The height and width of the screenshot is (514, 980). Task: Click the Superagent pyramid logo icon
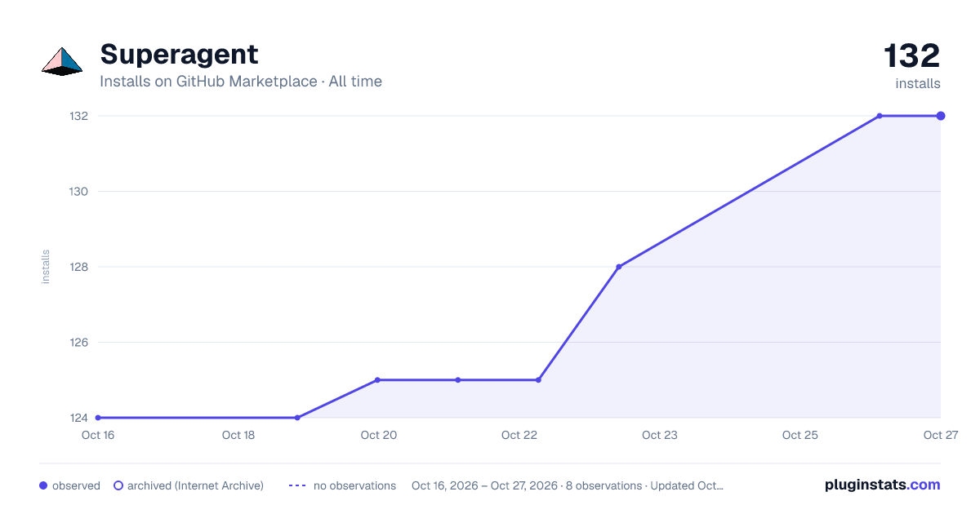pyautogui.click(x=62, y=61)
